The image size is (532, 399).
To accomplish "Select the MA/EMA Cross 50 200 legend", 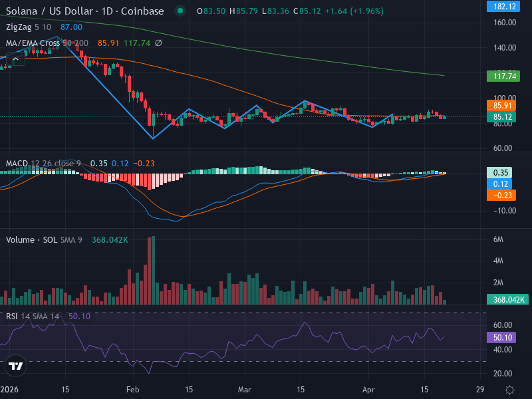I will coord(47,43).
